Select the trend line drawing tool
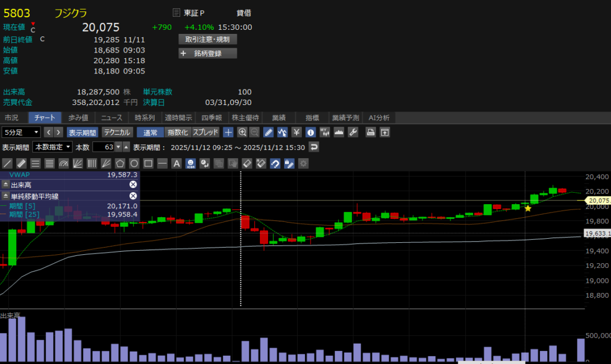The height and width of the screenshot is (364, 611). 8,163
